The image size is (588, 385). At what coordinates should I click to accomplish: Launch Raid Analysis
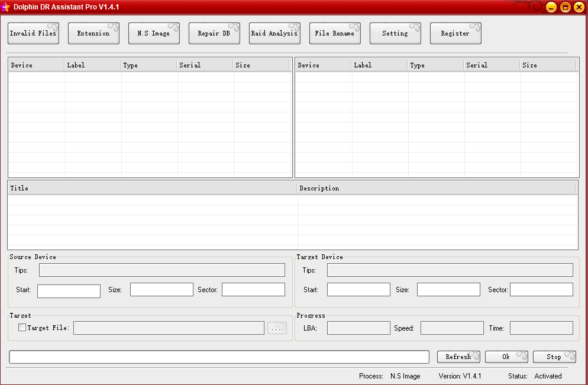(275, 33)
